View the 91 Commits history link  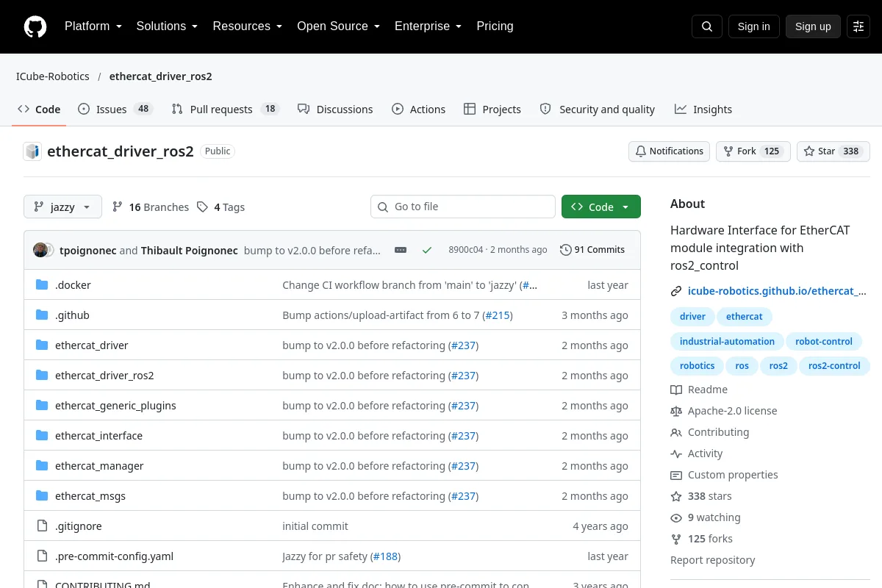point(592,250)
